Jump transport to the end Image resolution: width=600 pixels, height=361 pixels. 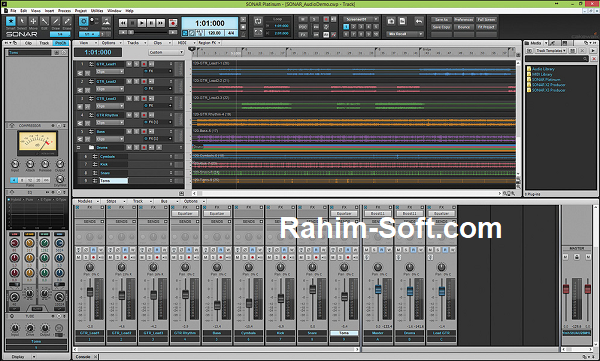(x=161, y=23)
